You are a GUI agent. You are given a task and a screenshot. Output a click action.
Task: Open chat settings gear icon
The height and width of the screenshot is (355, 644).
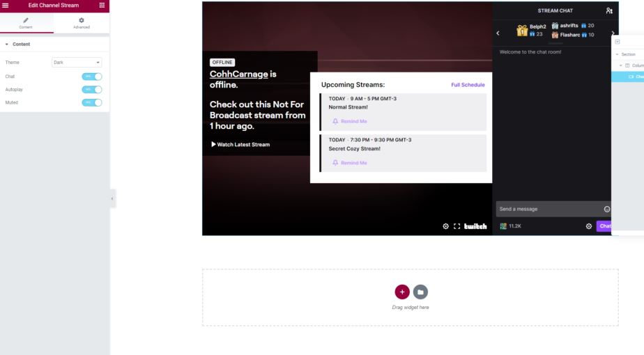point(588,226)
